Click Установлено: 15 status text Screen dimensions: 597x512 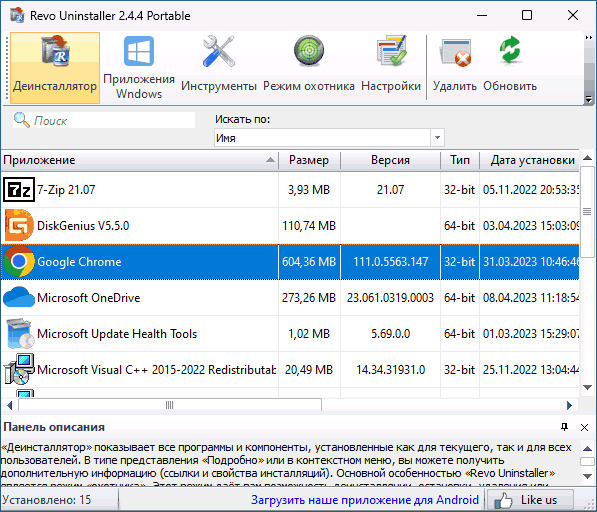point(46,499)
